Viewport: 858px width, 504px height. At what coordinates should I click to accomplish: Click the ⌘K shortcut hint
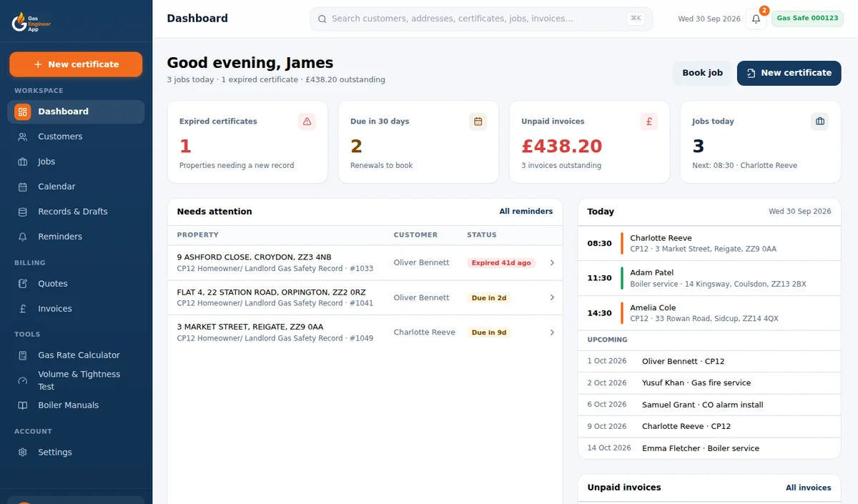point(635,19)
